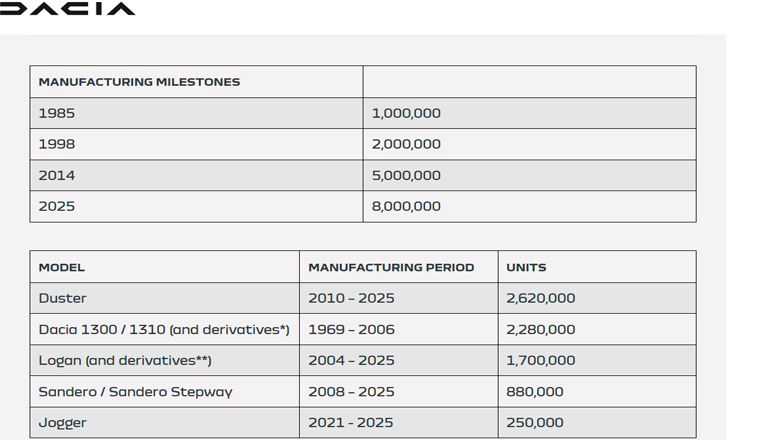Select the 1998 milestone year cell
The image size is (782, 440).
[x=57, y=144]
